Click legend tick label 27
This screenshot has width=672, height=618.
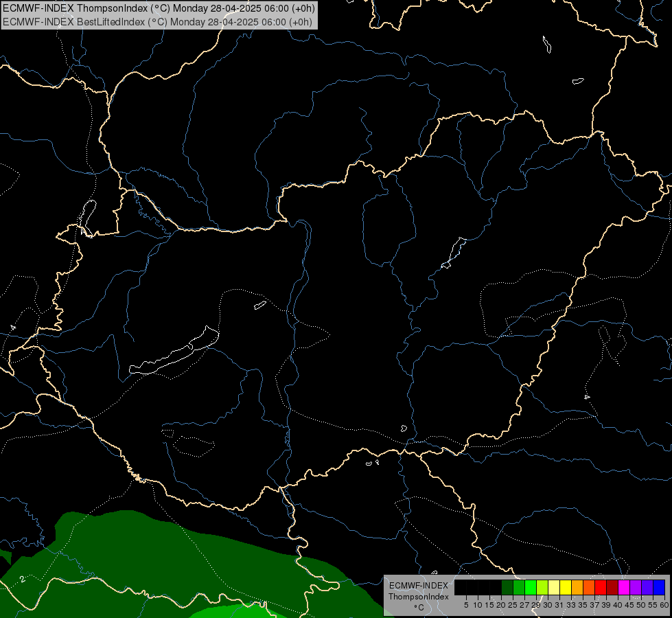coord(524,605)
